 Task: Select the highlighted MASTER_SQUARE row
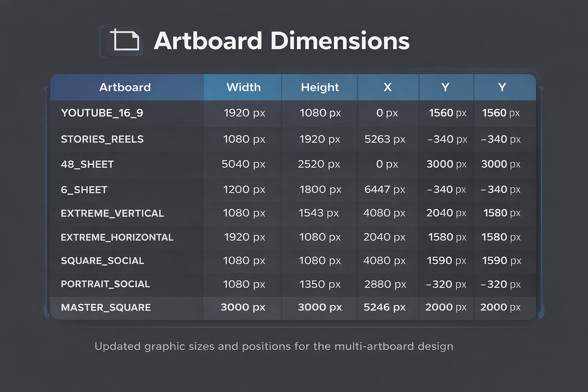click(x=230, y=307)
